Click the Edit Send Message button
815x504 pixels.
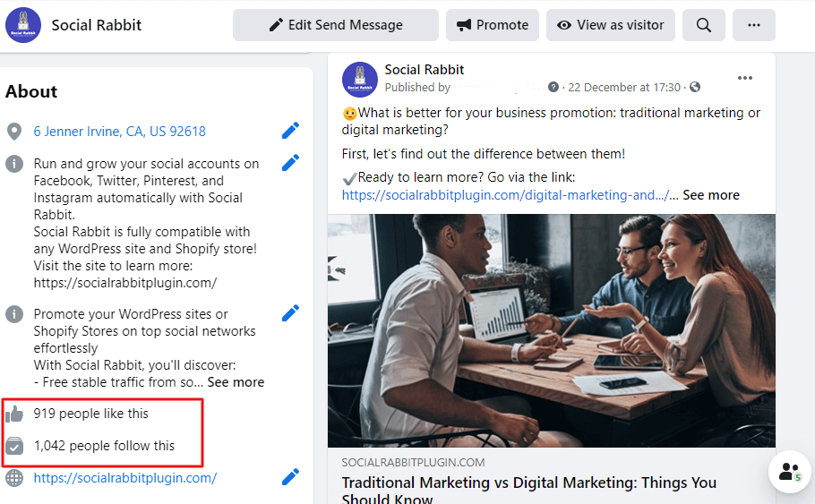pyautogui.click(x=336, y=25)
